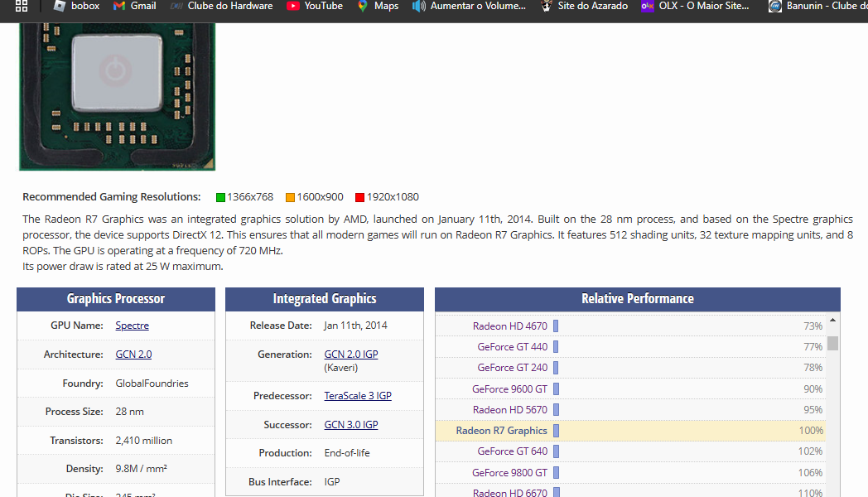Click the (Kaveri) generation note

click(341, 368)
